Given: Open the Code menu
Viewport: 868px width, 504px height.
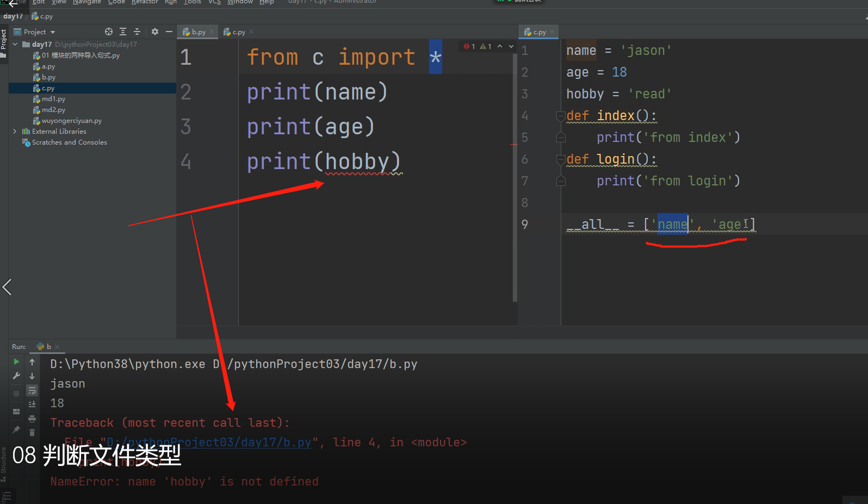Looking at the screenshot, I should pos(116,2).
